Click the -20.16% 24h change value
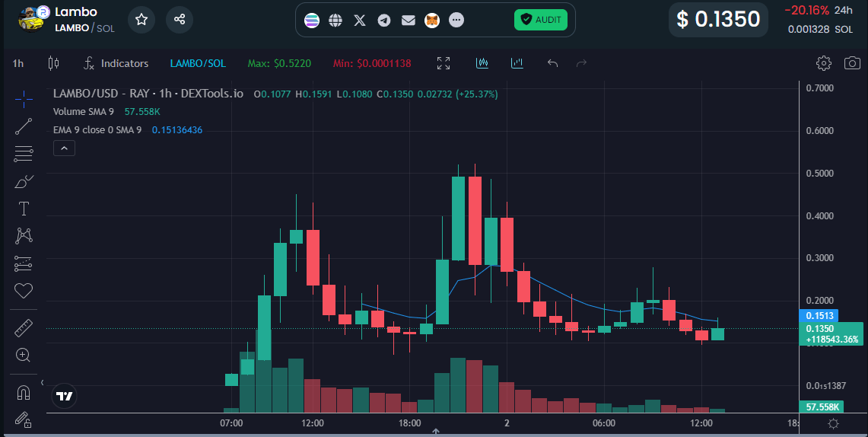The image size is (868, 437). click(x=806, y=10)
